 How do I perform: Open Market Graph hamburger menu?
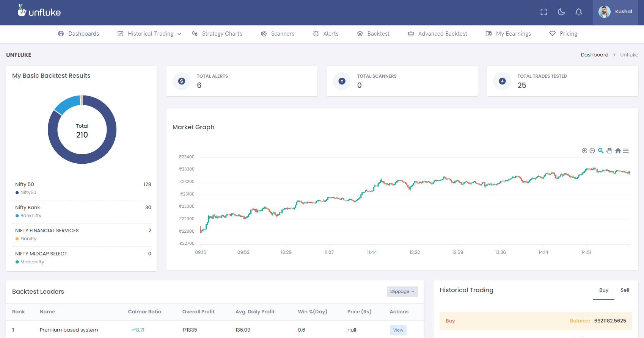point(626,151)
